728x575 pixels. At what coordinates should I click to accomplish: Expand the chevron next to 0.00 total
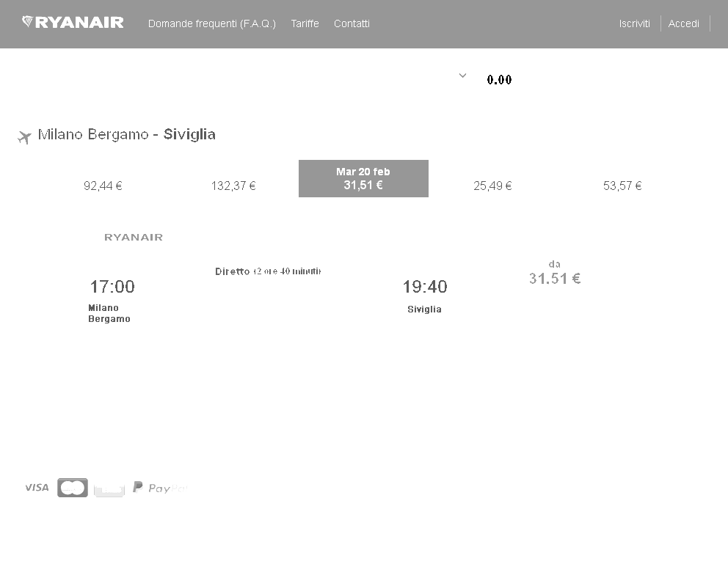(462, 76)
